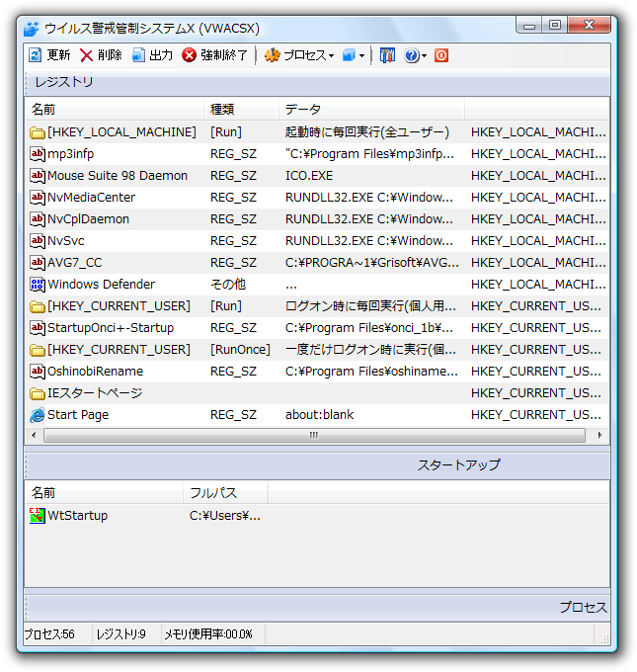Viewport: 637px width, 672px height.
Task: Select the NvSvc registry entry
Action: pyautogui.click(x=317, y=241)
